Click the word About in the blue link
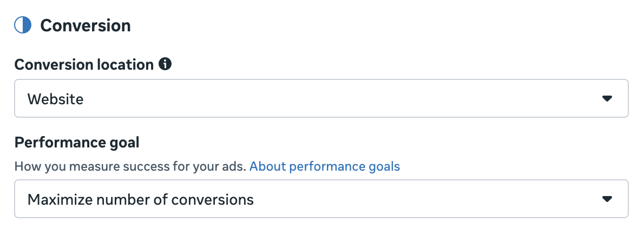Image resolution: width=644 pixels, height=229 pixels. 267,166
